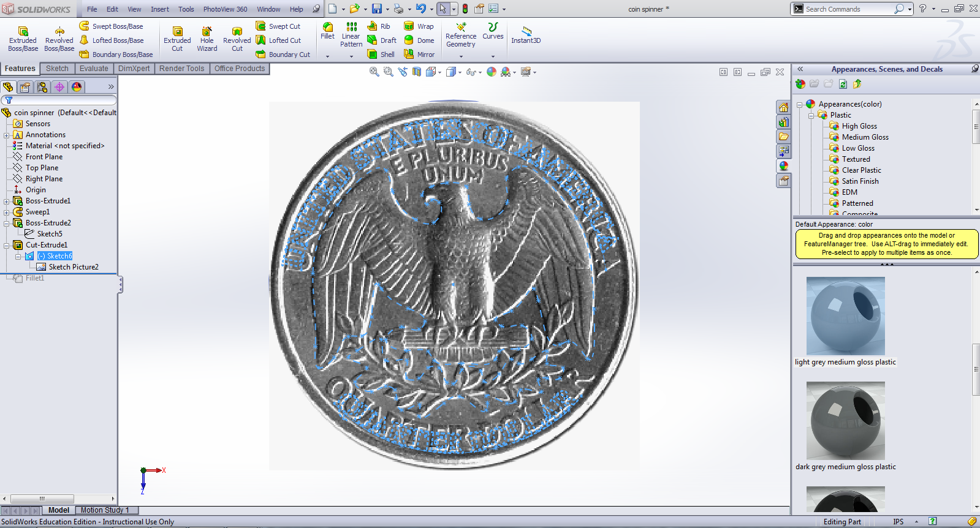Click the IPS unit system status
Viewport: 980px width, 528px height.
click(898, 522)
